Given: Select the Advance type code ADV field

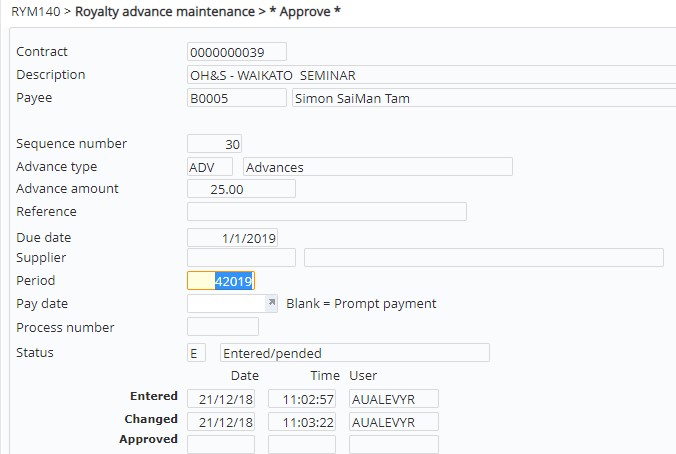Looking at the screenshot, I should pos(210,167).
